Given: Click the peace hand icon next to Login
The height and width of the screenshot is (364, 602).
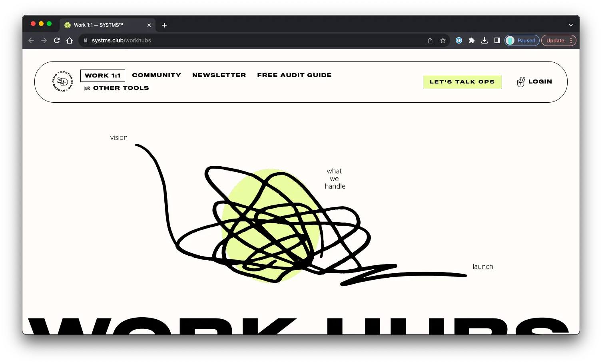Looking at the screenshot, I should (x=521, y=82).
